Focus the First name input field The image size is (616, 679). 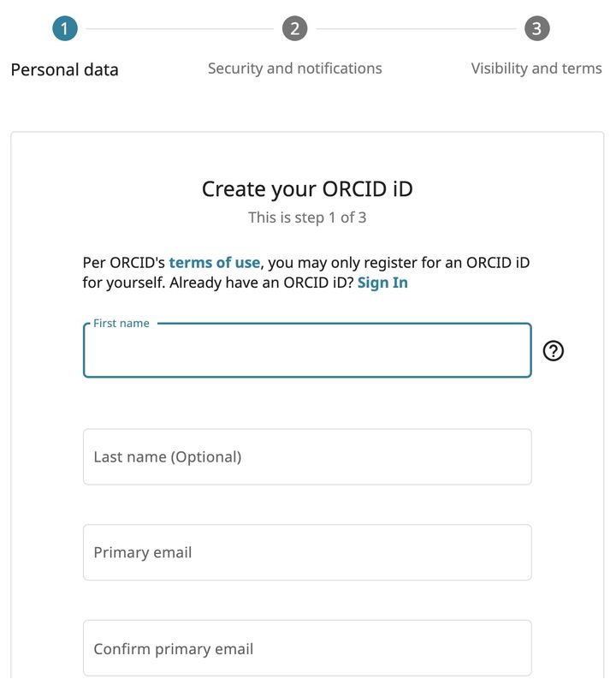[306, 353]
